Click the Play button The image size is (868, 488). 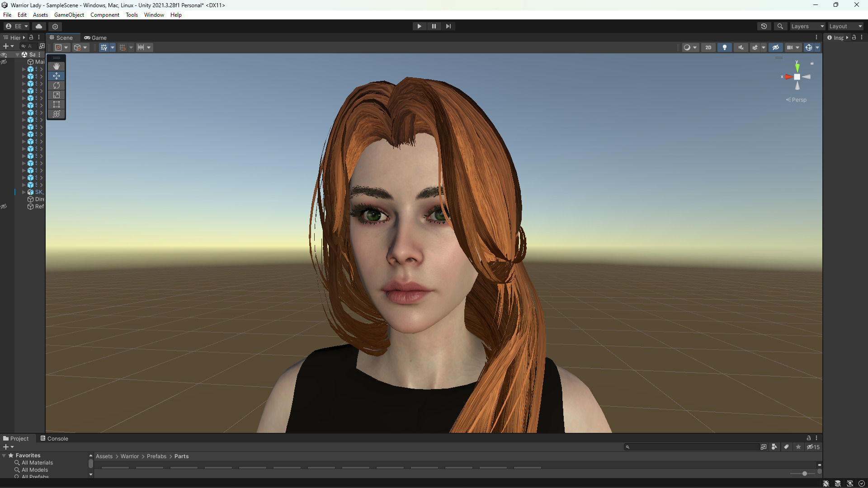[x=420, y=26]
